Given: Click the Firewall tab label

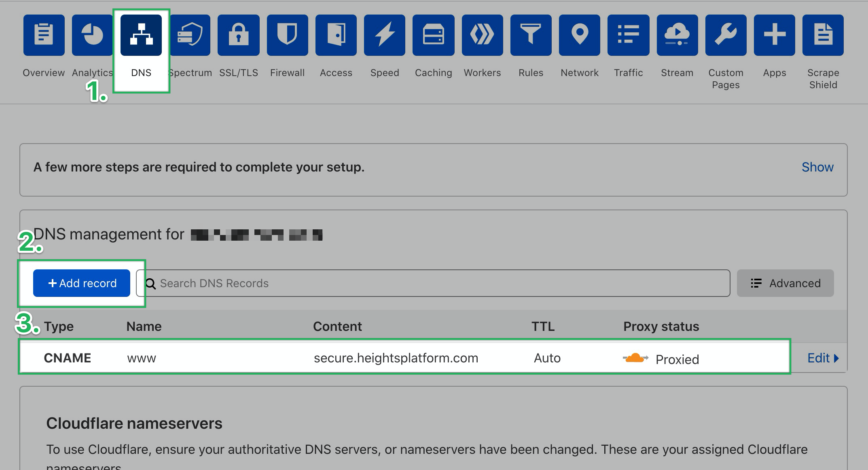Looking at the screenshot, I should click(x=288, y=73).
